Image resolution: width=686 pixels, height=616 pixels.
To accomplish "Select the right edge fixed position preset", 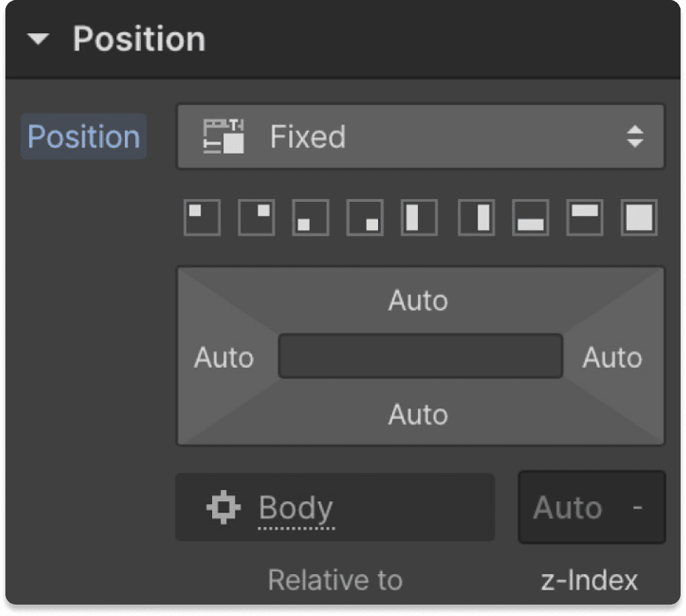I will [475, 218].
